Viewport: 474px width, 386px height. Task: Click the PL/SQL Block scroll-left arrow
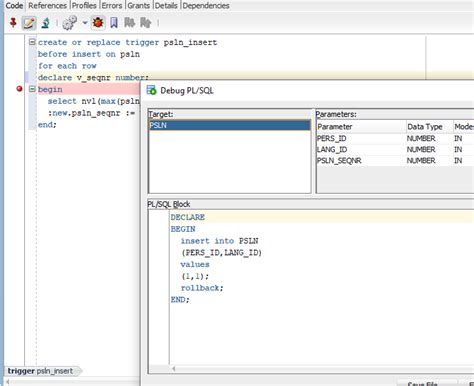[174, 369]
